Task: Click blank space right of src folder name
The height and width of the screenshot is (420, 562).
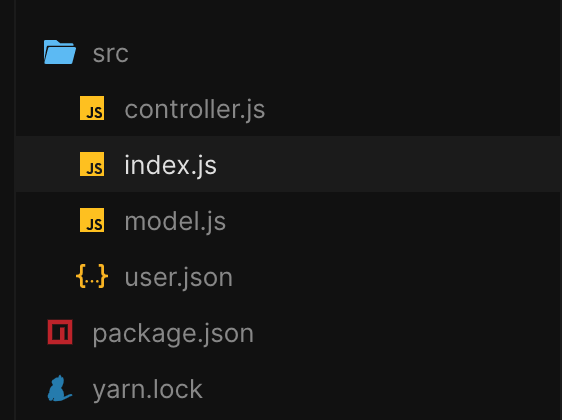Action: (x=344, y=52)
